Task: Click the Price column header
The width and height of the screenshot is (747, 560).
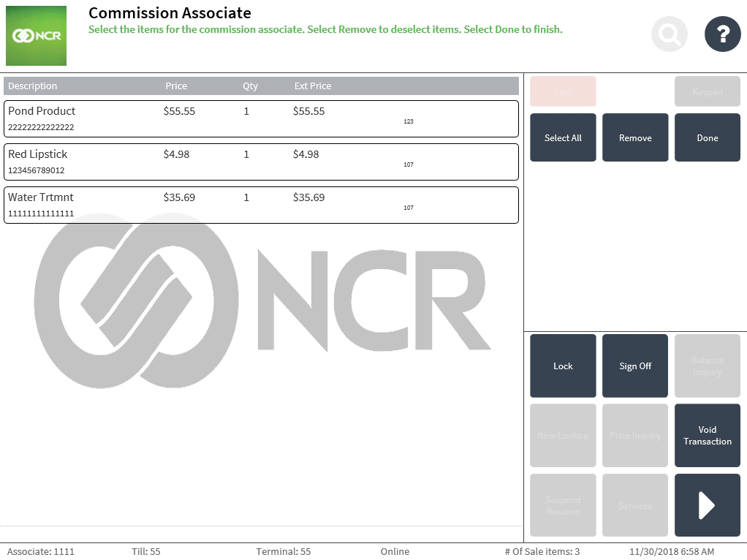Action: [176, 86]
